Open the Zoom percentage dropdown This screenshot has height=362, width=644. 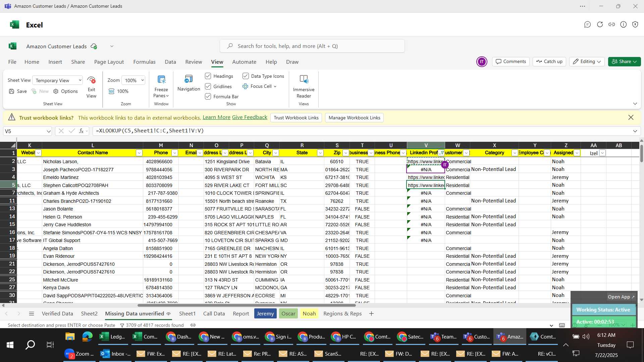133,80
